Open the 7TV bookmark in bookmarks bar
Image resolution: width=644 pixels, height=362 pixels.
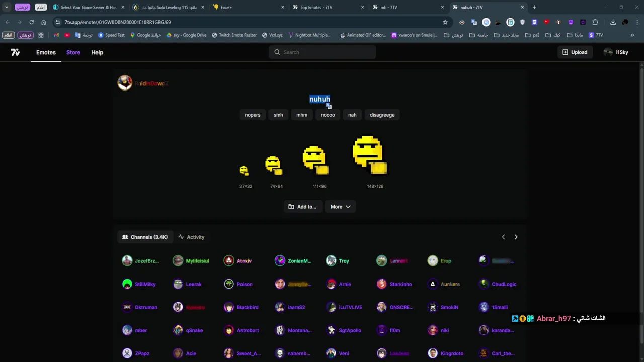pos(596,35)
